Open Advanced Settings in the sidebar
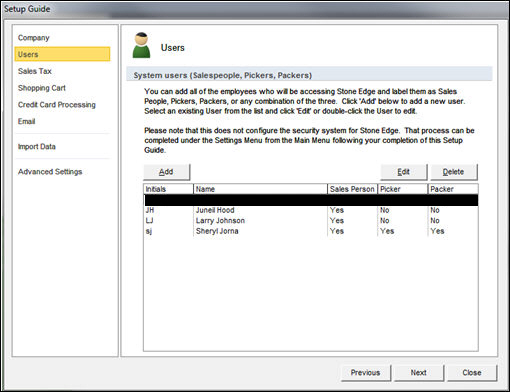The image size is (510, 392). tap(50, 172)
